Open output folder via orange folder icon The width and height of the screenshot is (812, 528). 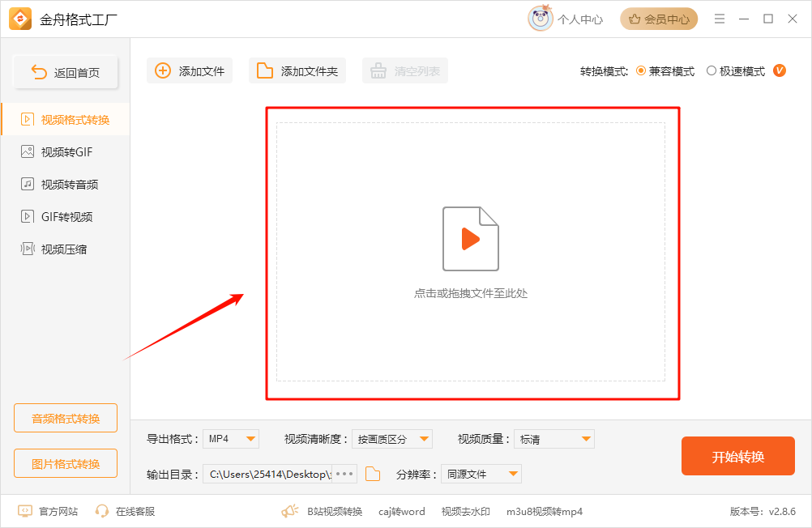click(x=373, y=474)
